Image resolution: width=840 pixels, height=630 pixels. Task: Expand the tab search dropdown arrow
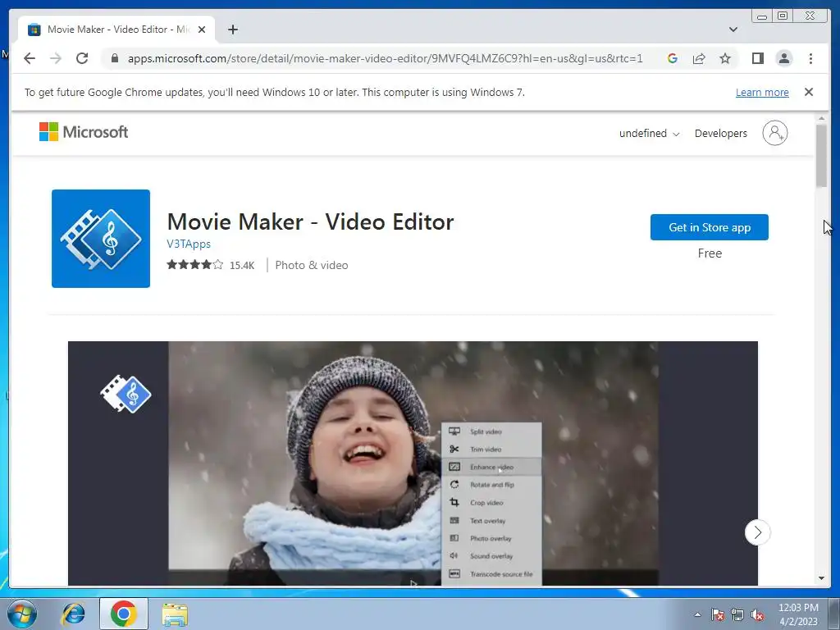733,30
